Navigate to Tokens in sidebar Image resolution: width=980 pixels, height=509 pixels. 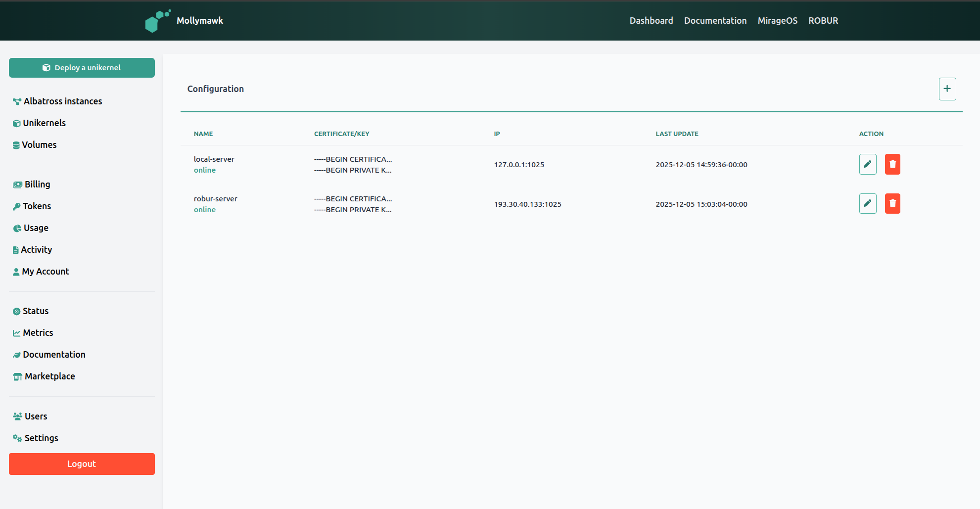coord(37,206)
